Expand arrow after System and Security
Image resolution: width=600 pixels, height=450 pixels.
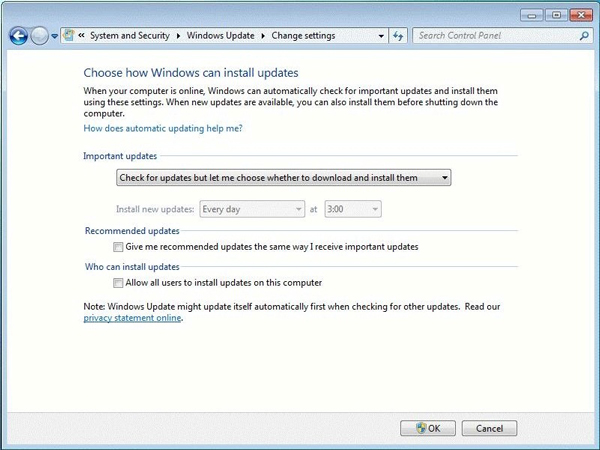(178, 36)
